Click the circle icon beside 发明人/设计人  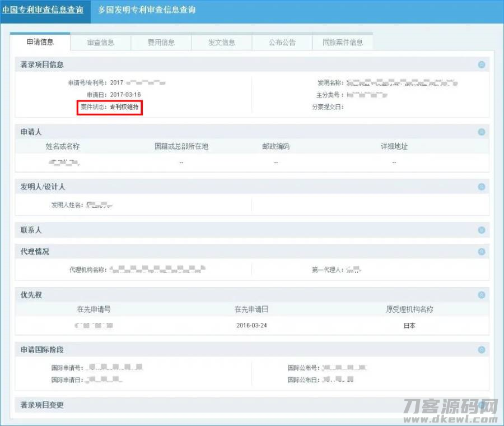482,187
